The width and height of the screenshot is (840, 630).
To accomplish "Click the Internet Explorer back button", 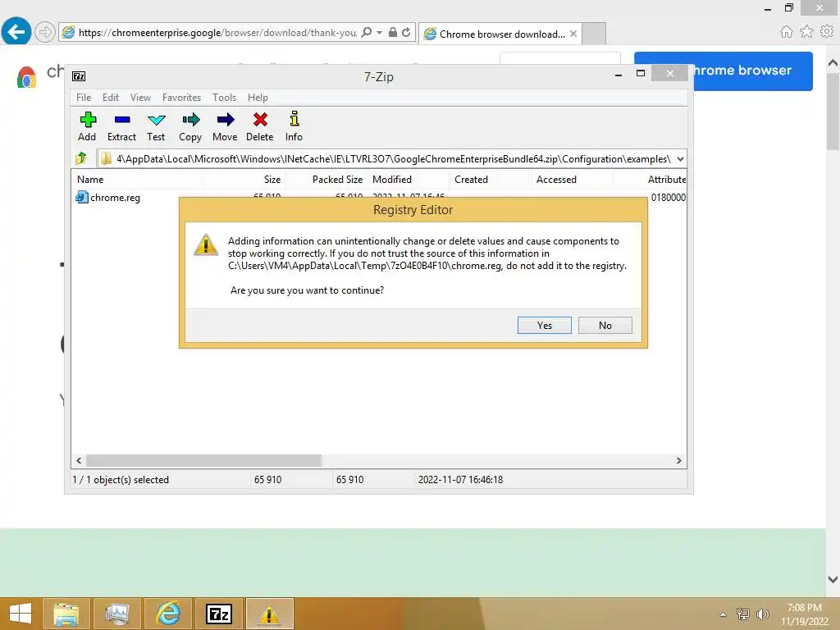I will click(x=16, y=32).
